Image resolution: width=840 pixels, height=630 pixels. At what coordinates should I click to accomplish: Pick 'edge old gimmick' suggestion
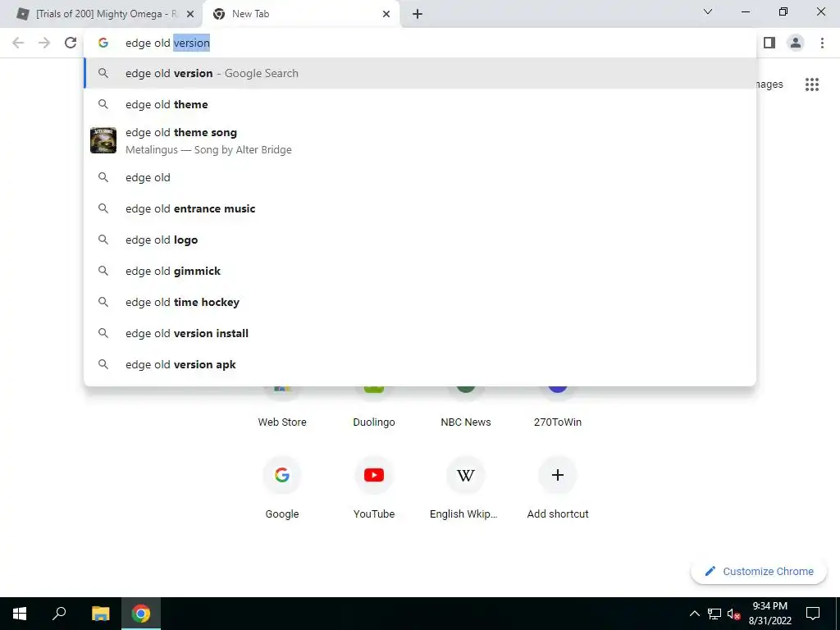(x=419, y=271)
